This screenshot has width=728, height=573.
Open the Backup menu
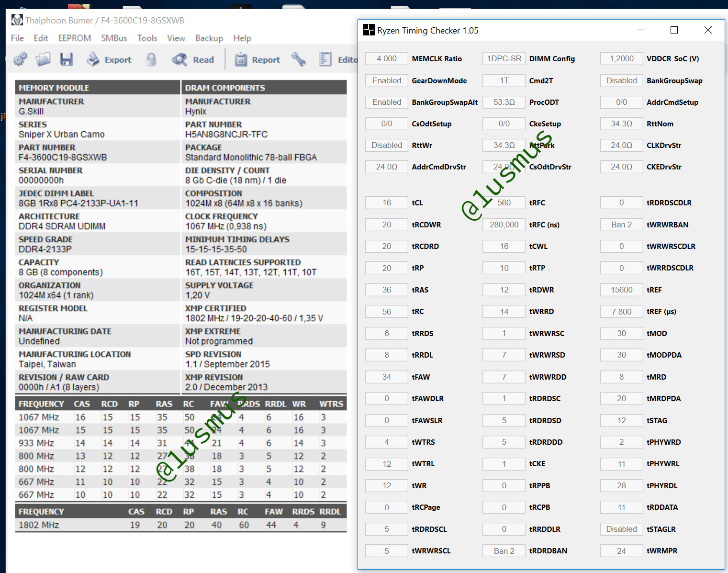(209, 38)
